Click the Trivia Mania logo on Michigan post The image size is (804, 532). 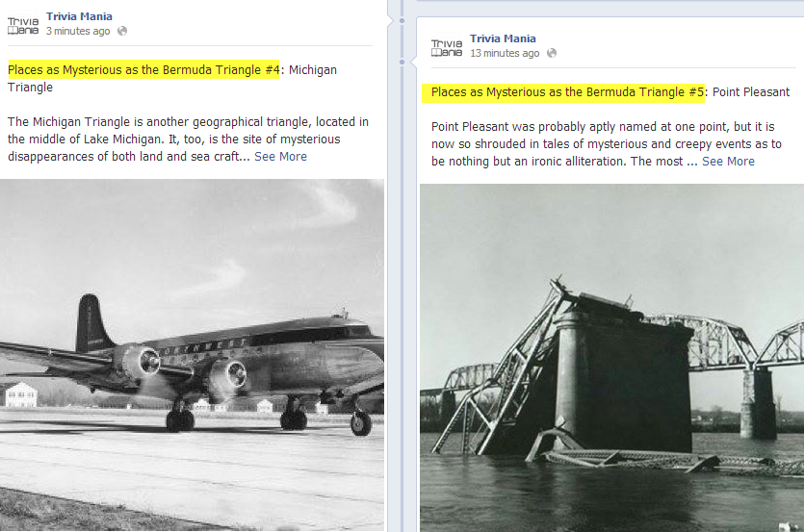pyautogui.click(x=23, y=25)
